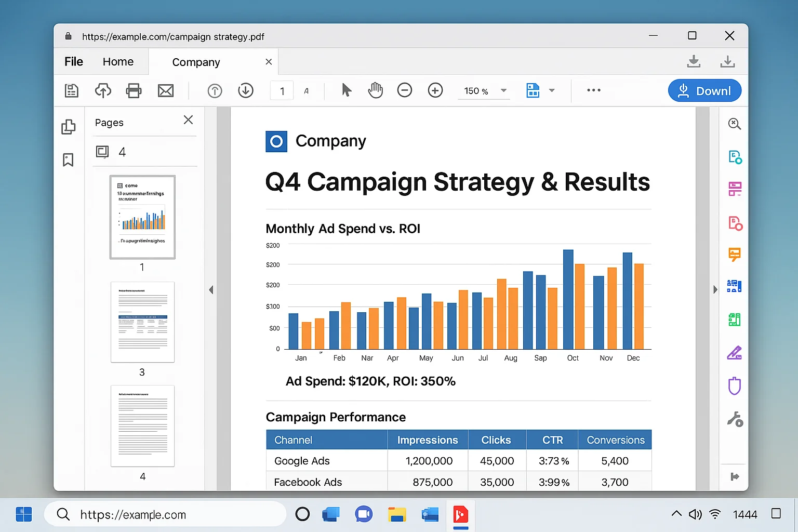Switch to the Home tab
The image size is (798, 532).
118,61
